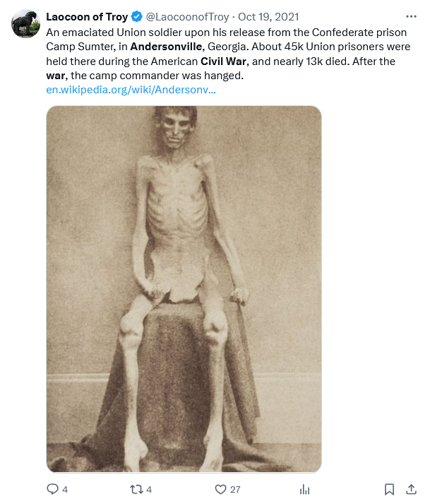Click the retweet arrows icon
The width and height of the screenshot is (430, 504).
tap(136, 490)
